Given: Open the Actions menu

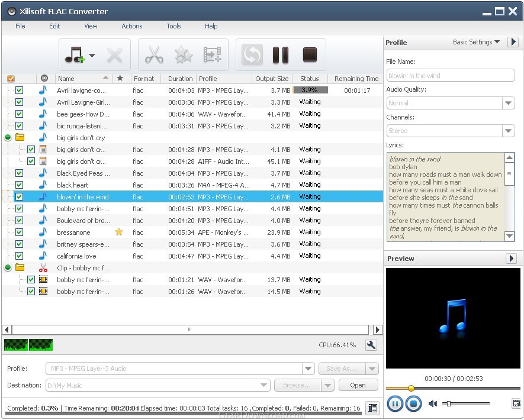Looking at the screenshot, I should [x=131, y=26].
